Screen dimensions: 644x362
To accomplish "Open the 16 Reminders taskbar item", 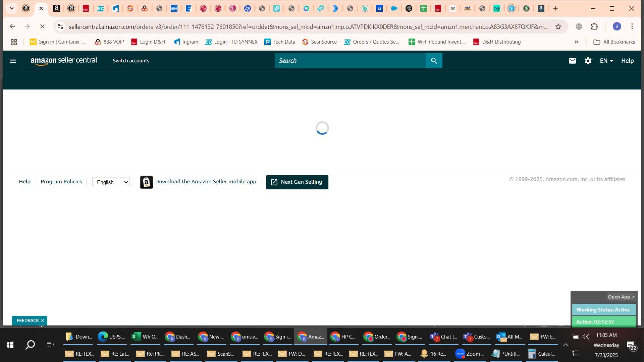I will coord(433,354).
